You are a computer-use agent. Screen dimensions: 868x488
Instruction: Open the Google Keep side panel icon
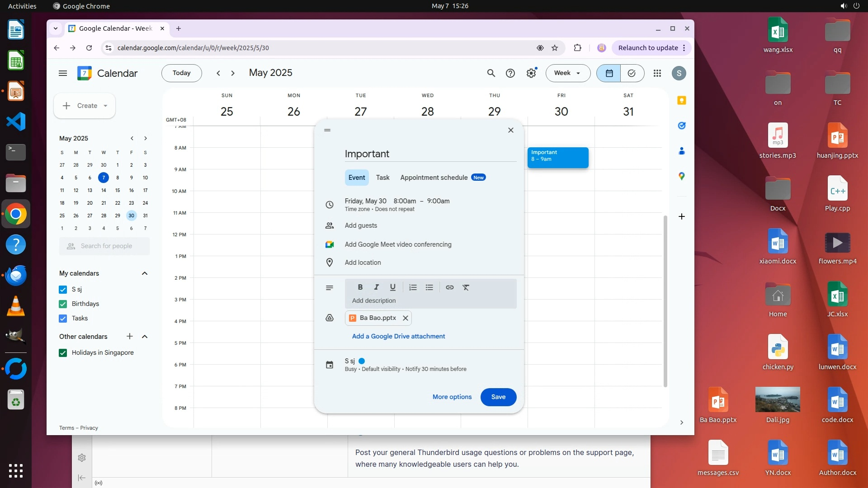(682, 100)
